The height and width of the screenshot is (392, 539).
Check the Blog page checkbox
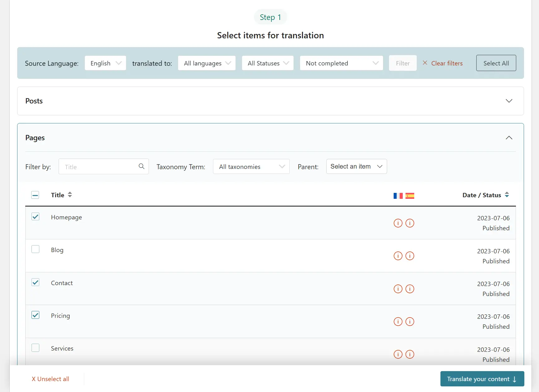[x=35, y=249]
